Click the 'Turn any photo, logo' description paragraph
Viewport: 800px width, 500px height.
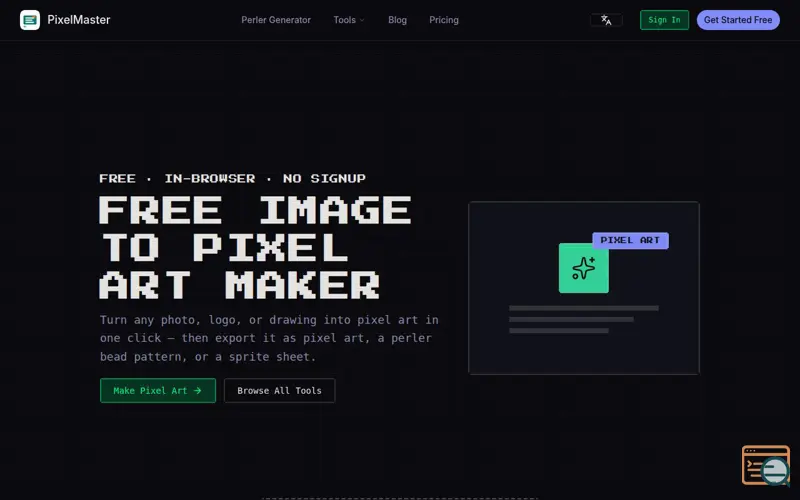[269, 338]
